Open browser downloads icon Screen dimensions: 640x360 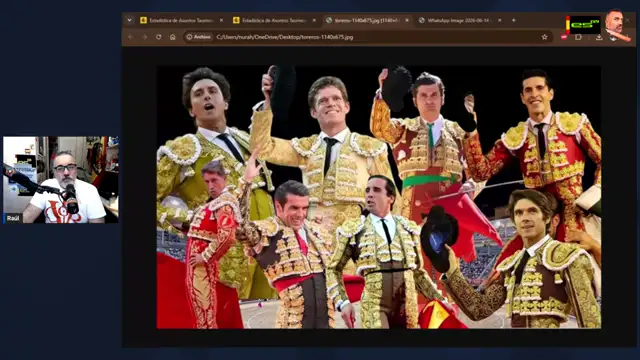coord(599,37)
